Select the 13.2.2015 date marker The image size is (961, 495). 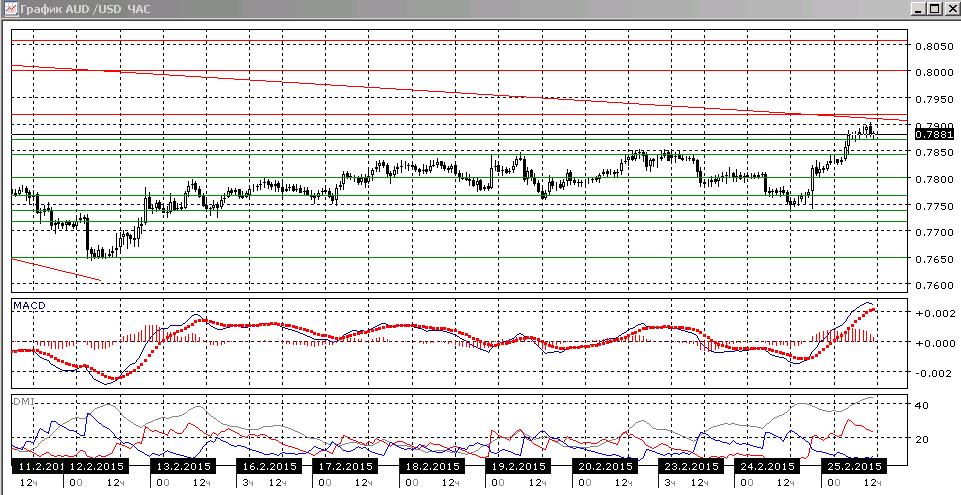pyautogui.click(x=181, y=466)
